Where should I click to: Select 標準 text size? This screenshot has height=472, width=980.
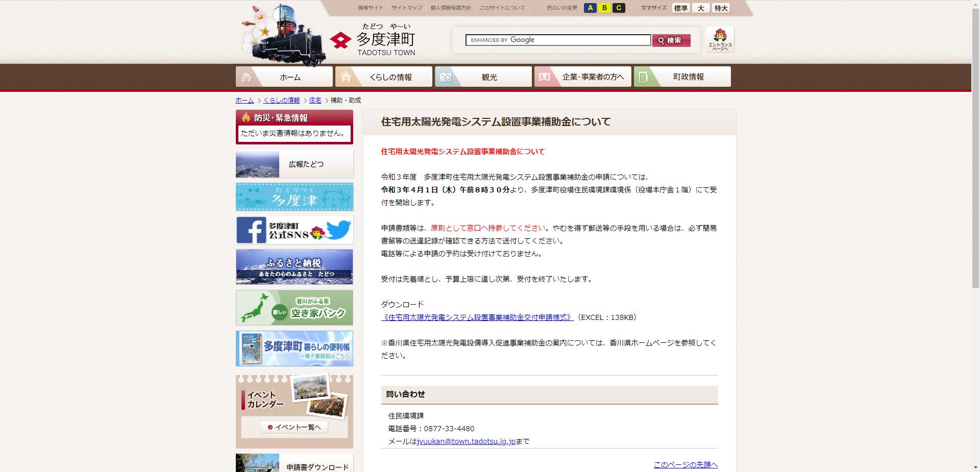click(x=680, y=8)
